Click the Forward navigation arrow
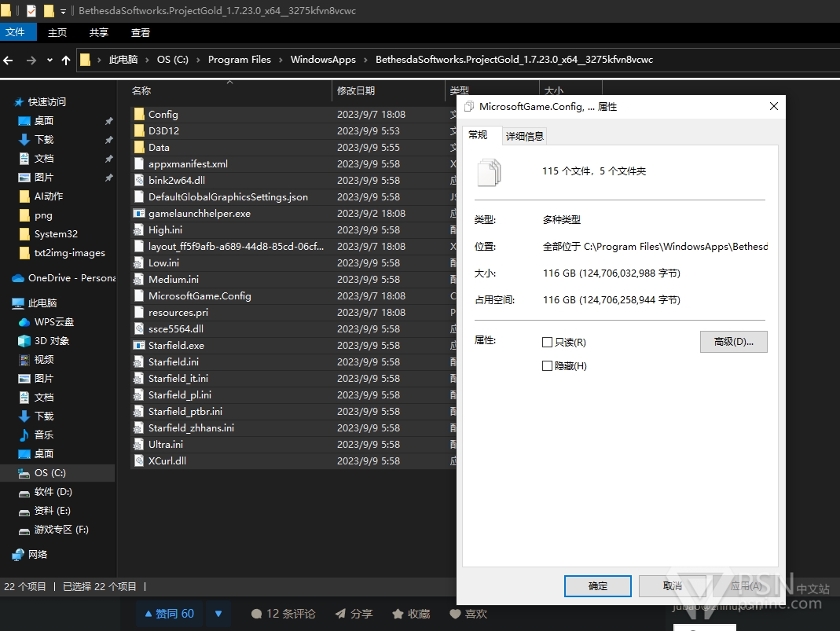 click(31, 60)
